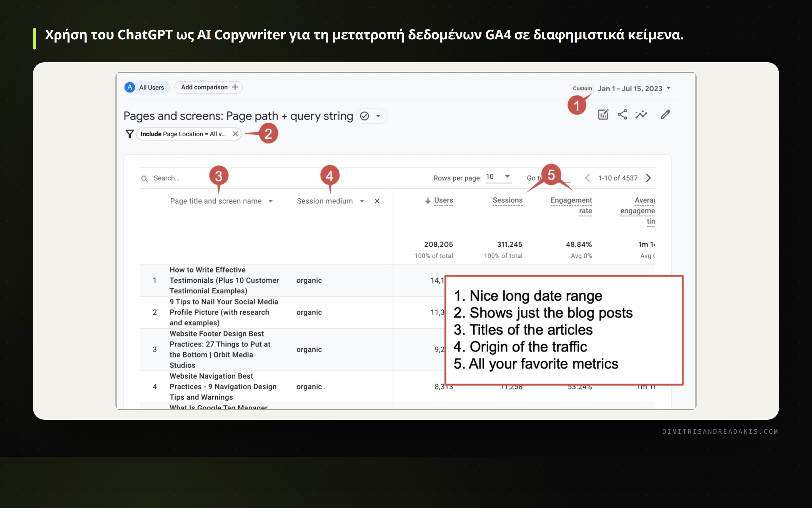The width and height of the screenshot is (812, 508).
Task: Click the 'Website Navigation Best Practices' title
Action: [x=223, y=387]
